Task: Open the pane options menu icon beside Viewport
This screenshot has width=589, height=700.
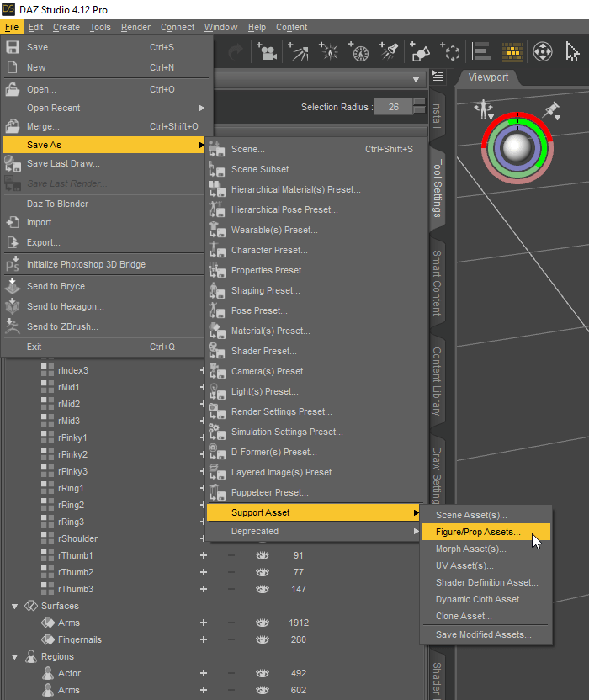Action: click(438, 77)
